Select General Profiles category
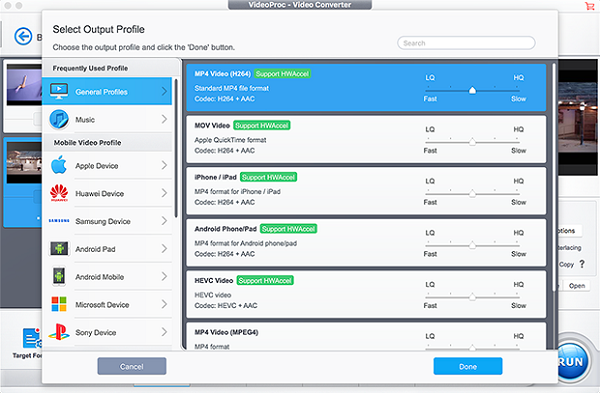Viewport: 600px width, 393px height. click(107, 91)
